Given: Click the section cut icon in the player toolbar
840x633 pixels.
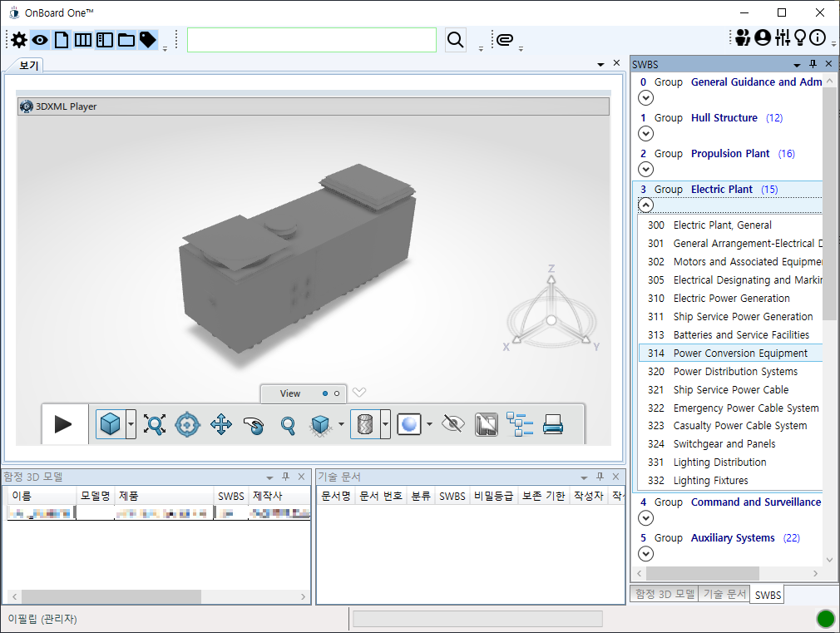Looking at the screenshot, I should 487,424.
